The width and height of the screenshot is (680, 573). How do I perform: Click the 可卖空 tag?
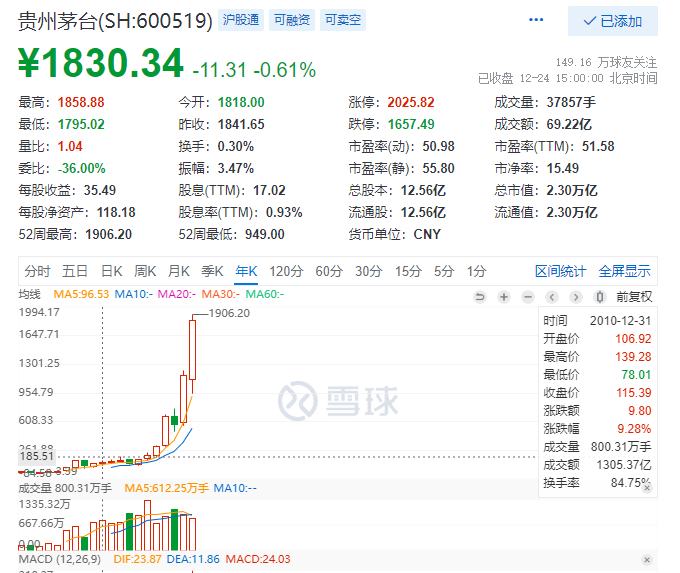[343, 20]
